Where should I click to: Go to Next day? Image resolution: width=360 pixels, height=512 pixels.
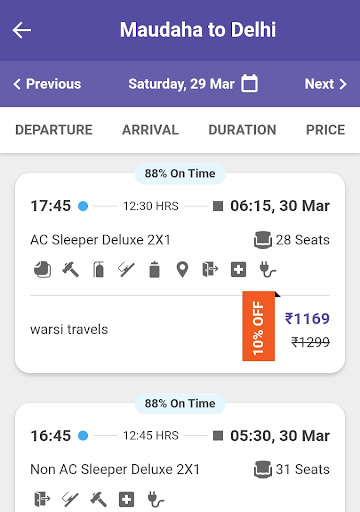(x=326, y=84)
